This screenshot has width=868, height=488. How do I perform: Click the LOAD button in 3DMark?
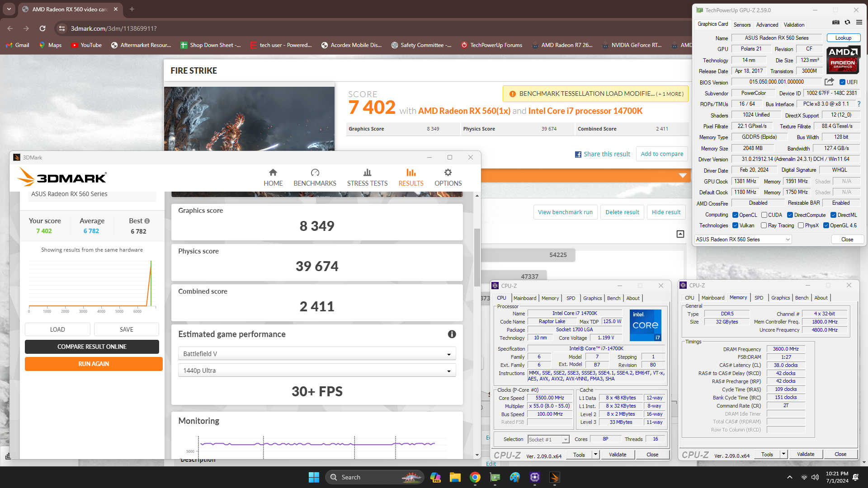[x=57, y=329]
